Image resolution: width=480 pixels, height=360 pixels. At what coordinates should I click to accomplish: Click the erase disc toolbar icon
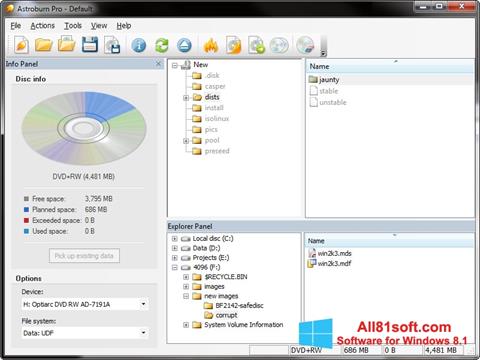click(305, 45)
